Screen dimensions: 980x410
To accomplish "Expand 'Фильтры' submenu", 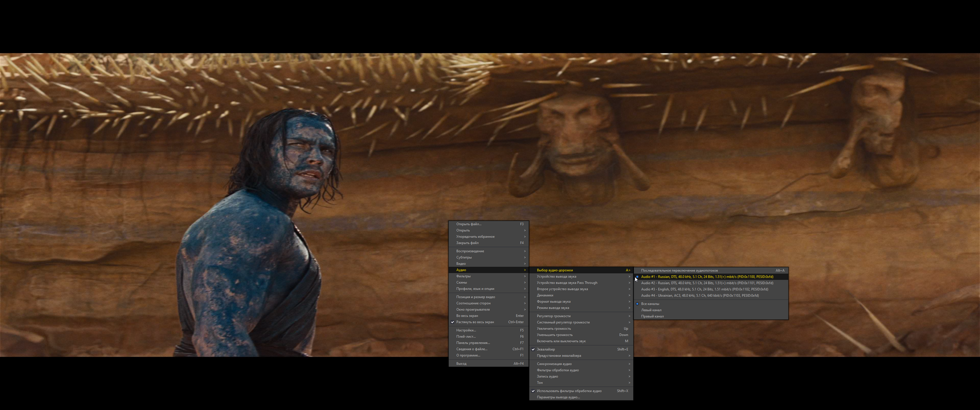I will coord(489,276).
